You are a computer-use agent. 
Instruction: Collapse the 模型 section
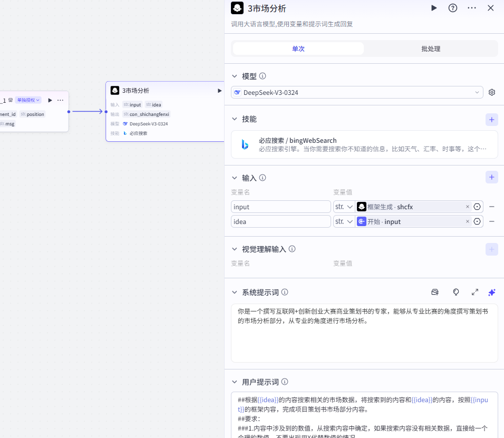pos(235,76)
